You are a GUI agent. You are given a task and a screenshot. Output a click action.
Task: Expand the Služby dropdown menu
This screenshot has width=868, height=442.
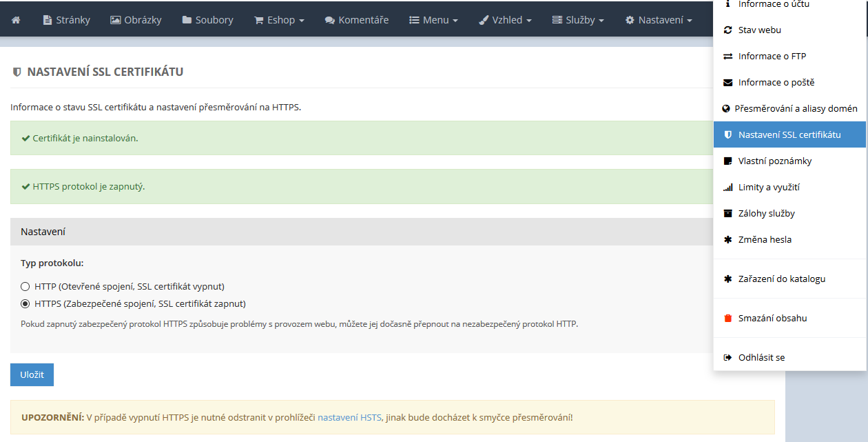(x=578, y=20)
